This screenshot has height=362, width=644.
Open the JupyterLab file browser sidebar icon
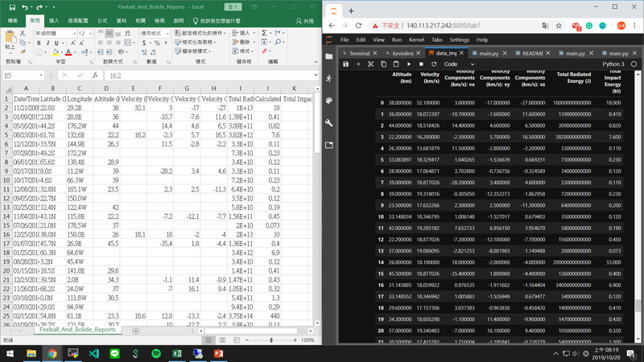pyautogui.click(x=329, y=56)
